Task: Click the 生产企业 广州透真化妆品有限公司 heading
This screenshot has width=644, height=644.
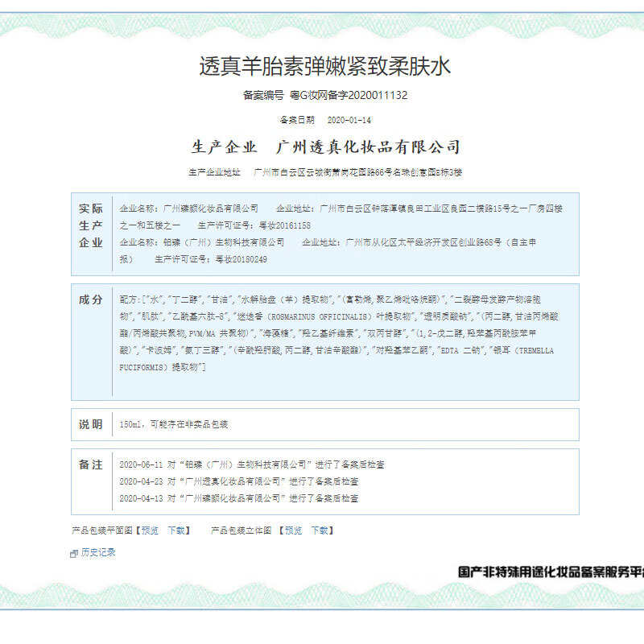Action: point(325,147)
